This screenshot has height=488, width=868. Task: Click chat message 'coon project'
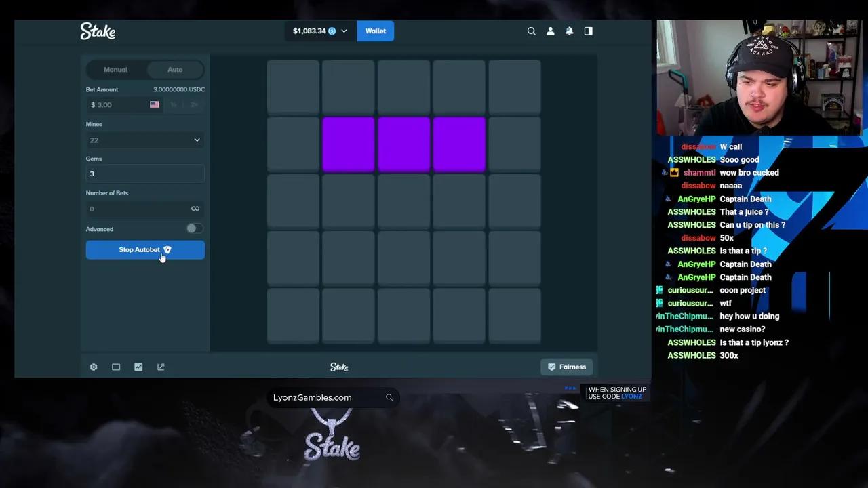pyautogui.click(x=743, y=290)
